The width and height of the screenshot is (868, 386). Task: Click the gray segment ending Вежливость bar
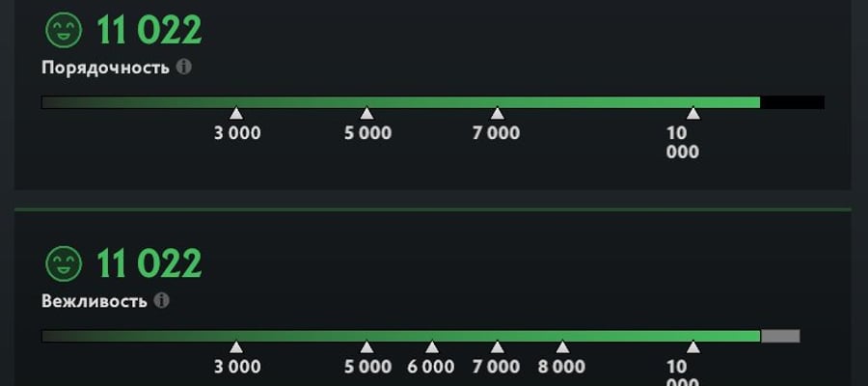(780, 336)
